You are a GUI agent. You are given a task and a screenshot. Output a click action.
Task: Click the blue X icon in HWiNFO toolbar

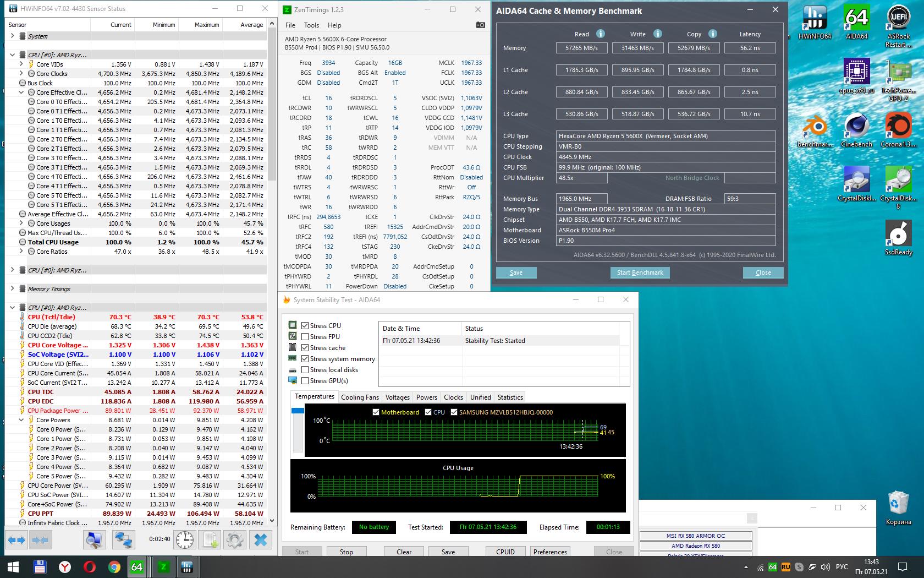tap(260, 540)
